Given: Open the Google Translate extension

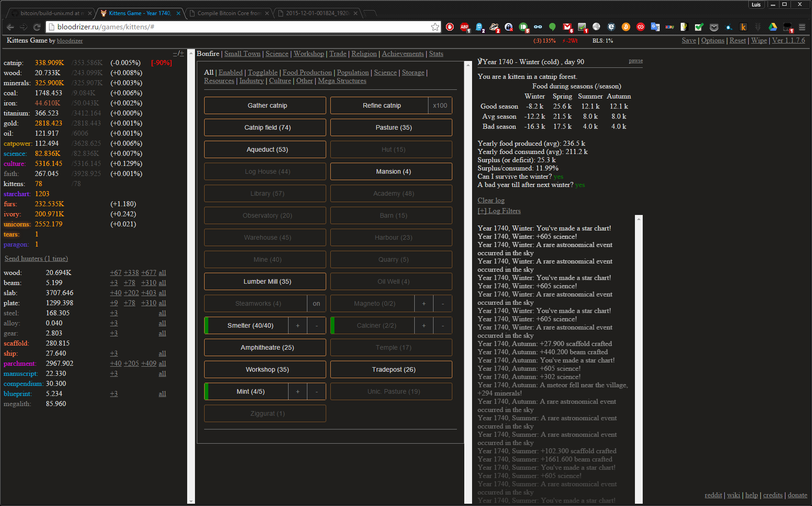Looking at the screenshot, I should click(x=655, y=27).
